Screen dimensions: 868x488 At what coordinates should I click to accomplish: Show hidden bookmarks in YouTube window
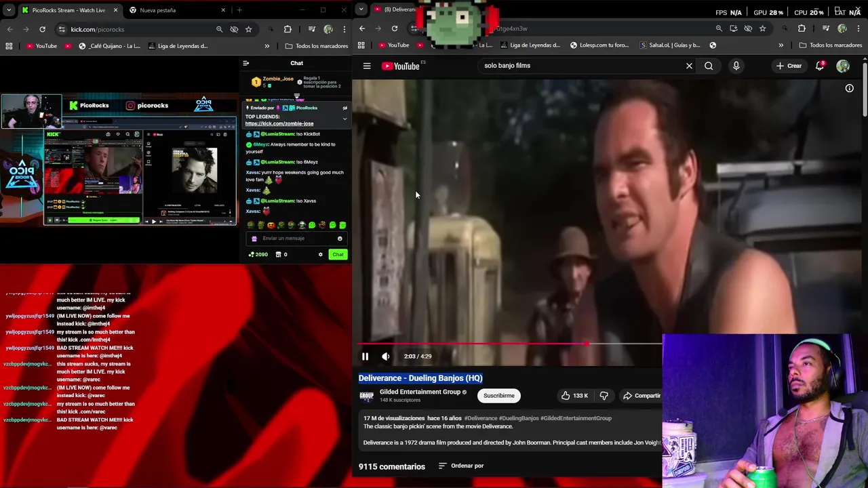781,45
